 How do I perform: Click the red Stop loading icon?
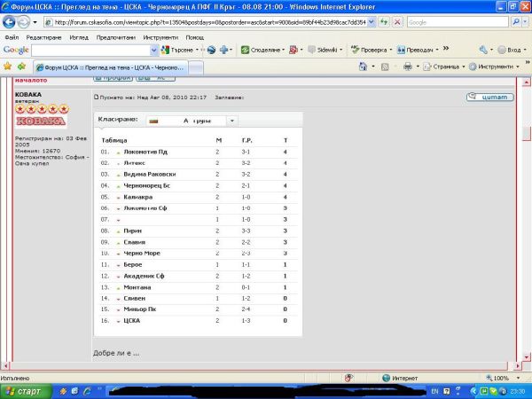click(x=397, y=22)
